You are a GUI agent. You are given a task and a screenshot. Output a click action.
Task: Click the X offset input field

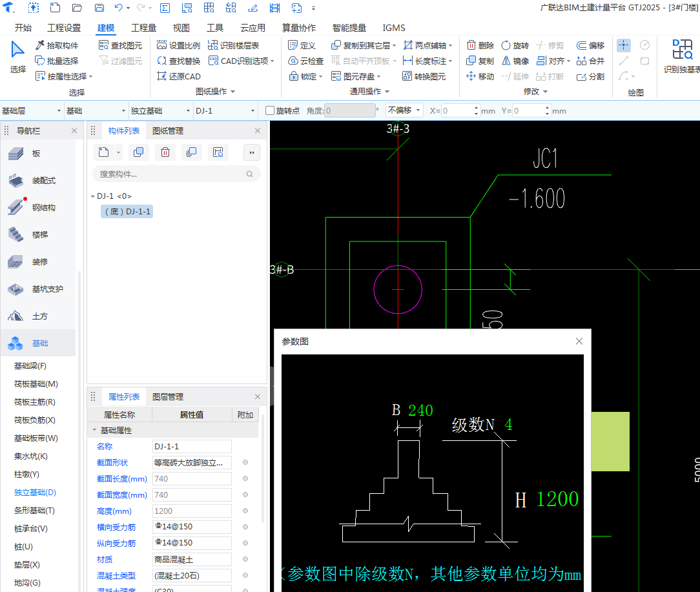[460, 111]
